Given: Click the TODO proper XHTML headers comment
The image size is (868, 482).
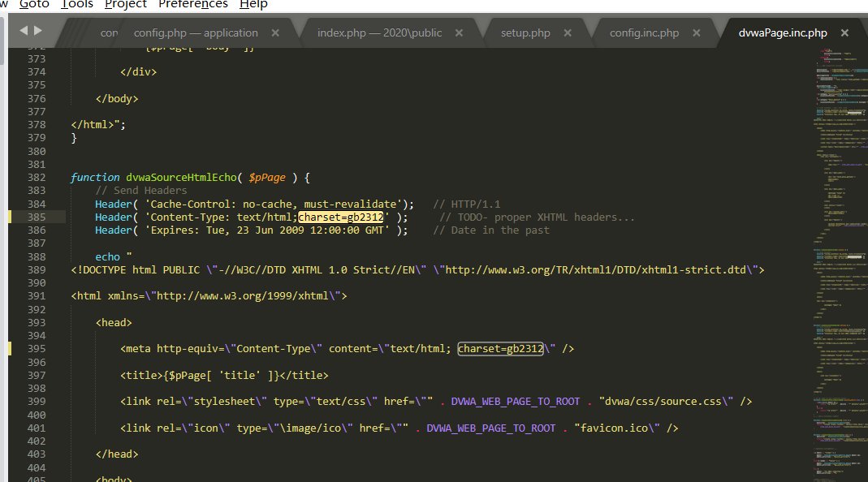Looking at the screenshot, I should (x=537, y=217).
